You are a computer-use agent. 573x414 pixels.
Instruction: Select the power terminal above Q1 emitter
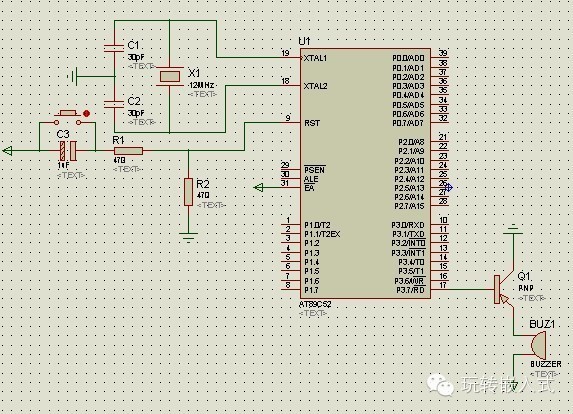click(x=513, y=230)
